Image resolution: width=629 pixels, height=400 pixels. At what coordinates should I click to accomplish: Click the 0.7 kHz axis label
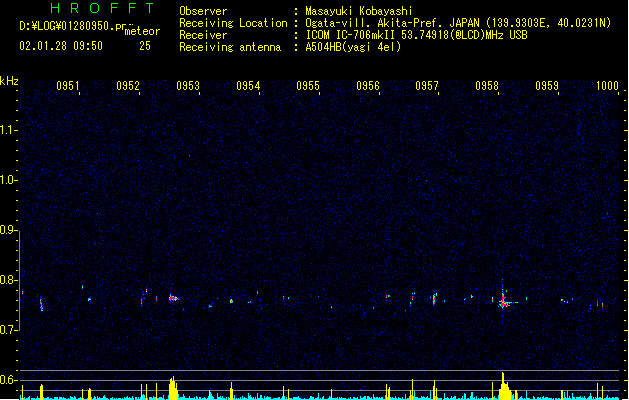click(x=9, y=330)
